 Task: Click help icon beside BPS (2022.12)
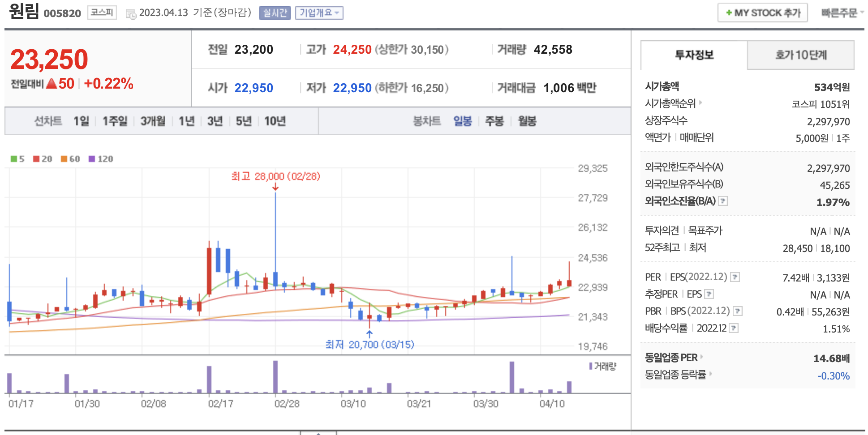[x=738, y=311]
